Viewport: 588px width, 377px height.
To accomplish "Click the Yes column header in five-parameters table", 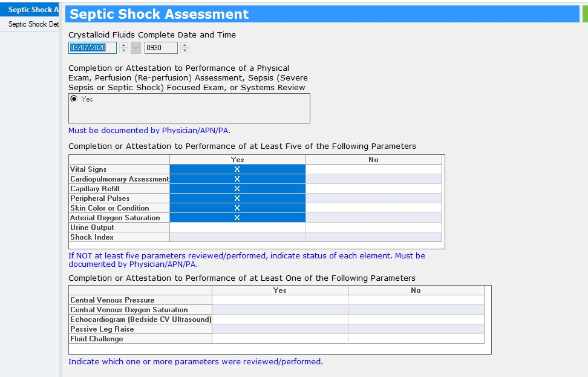I will (x=237, y=159).
